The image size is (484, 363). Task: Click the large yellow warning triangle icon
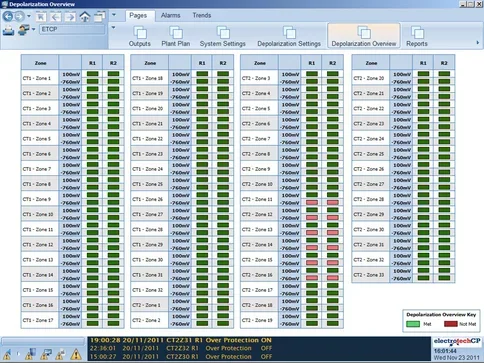(x=76, y=354)
